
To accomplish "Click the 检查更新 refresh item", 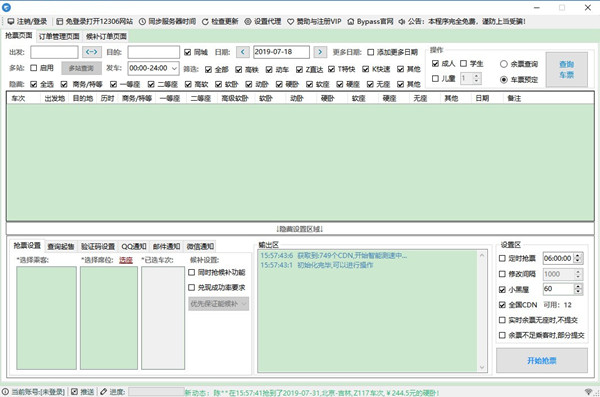I will [x=220, y=21].
